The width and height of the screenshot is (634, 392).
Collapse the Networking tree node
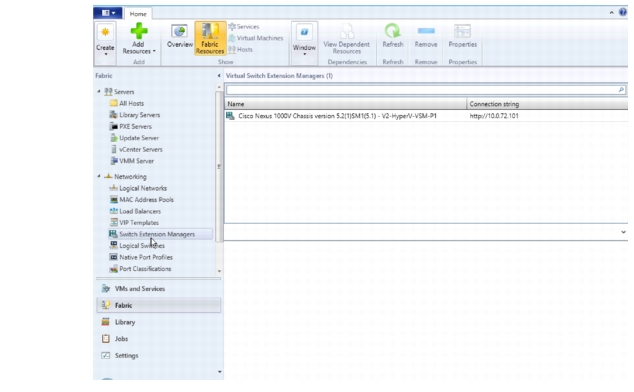(99, 176)
